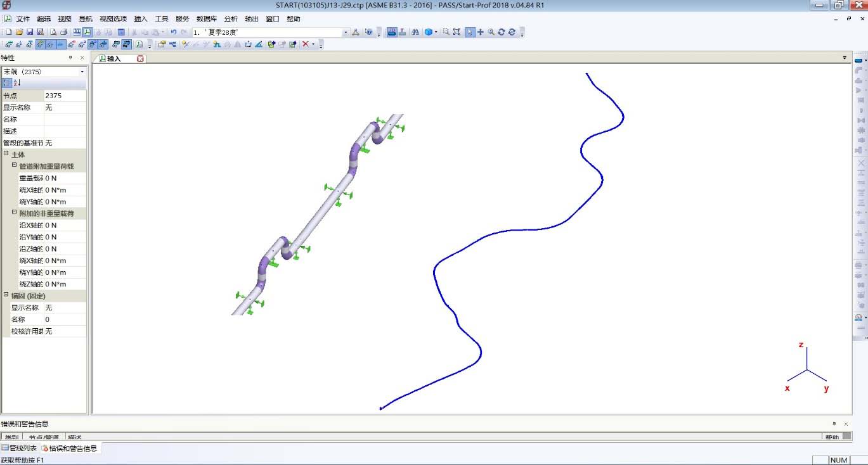Click the 帮助 column header button

click(x=832, y=437)
